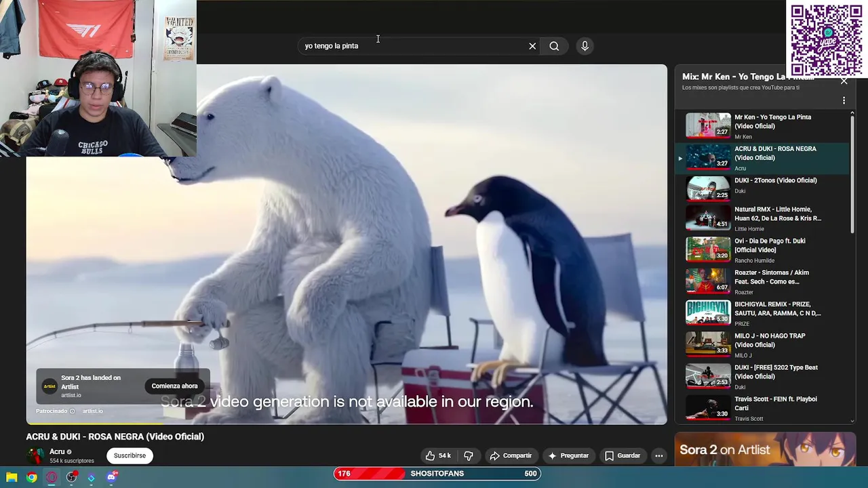Open more actions ellipsis under video
This screenshot has height=488, width=868.
point(658,455)
